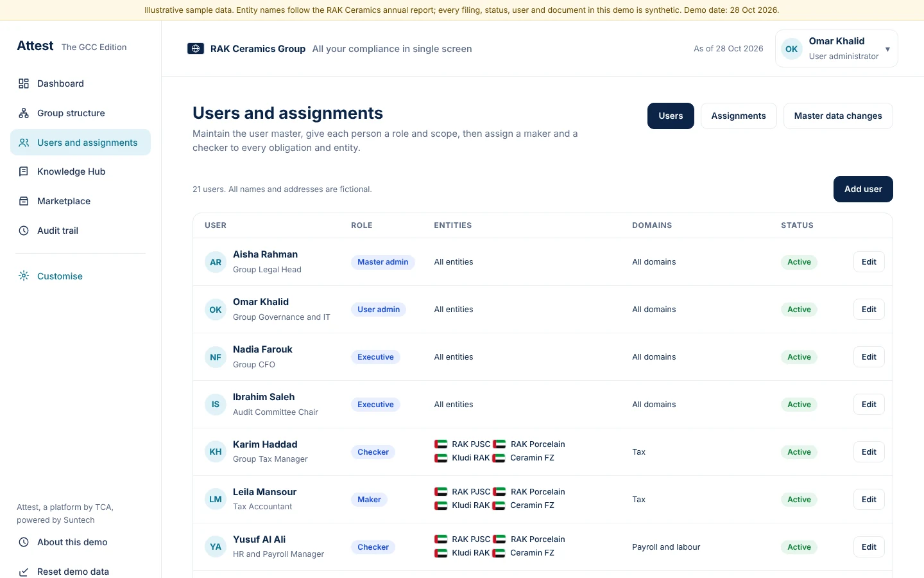Click the Maker role badge for Leila Mansour
Screen dimensions: 924x578
[x=369, y=500]
